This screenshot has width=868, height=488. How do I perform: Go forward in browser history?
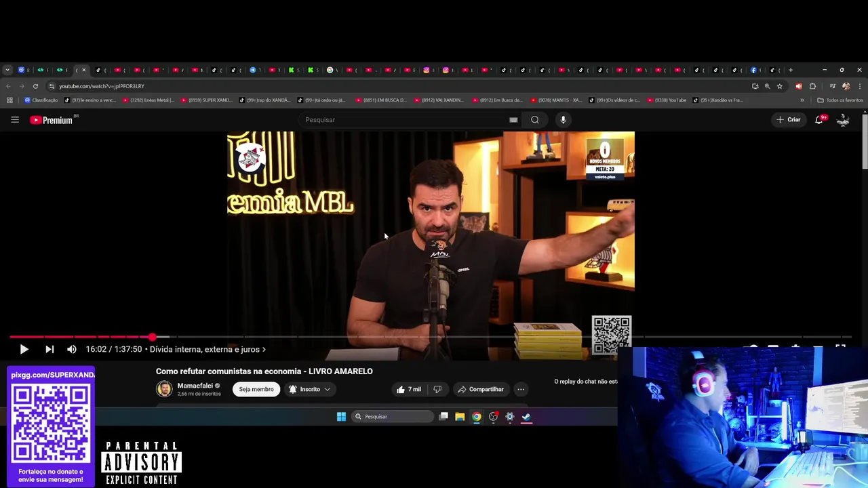click(x=22, y=86)
